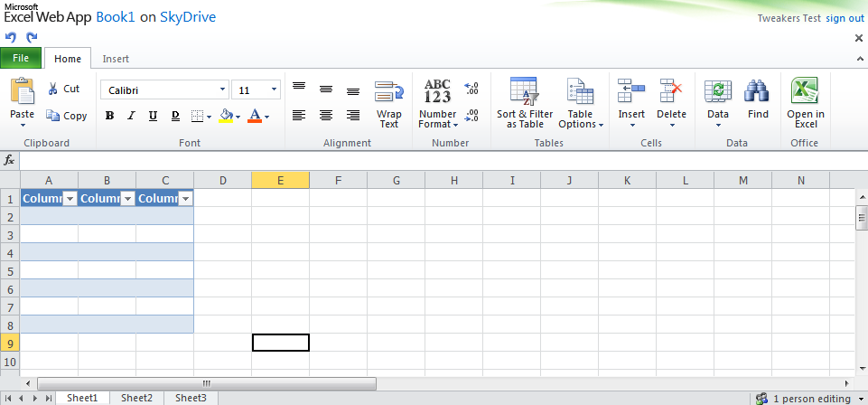Click the Borders icon
The height and width of the screenshot is (405, 868).
click(x=197, y=116)
